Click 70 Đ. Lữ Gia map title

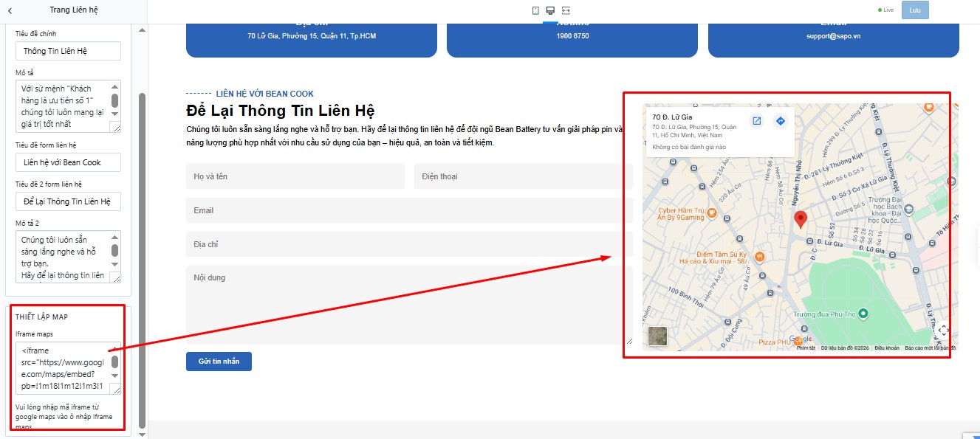click(x=672, y=117)
